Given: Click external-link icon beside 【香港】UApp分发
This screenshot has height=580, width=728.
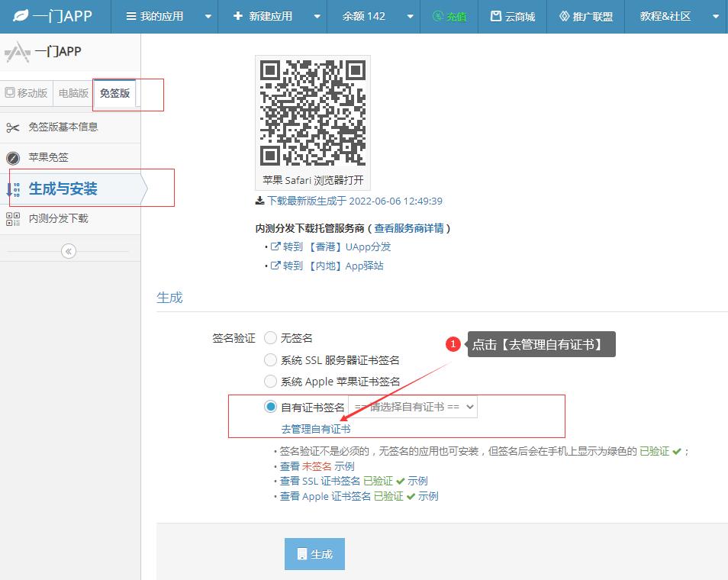Looking at the screenshot, I should click(x=275, y=246).
